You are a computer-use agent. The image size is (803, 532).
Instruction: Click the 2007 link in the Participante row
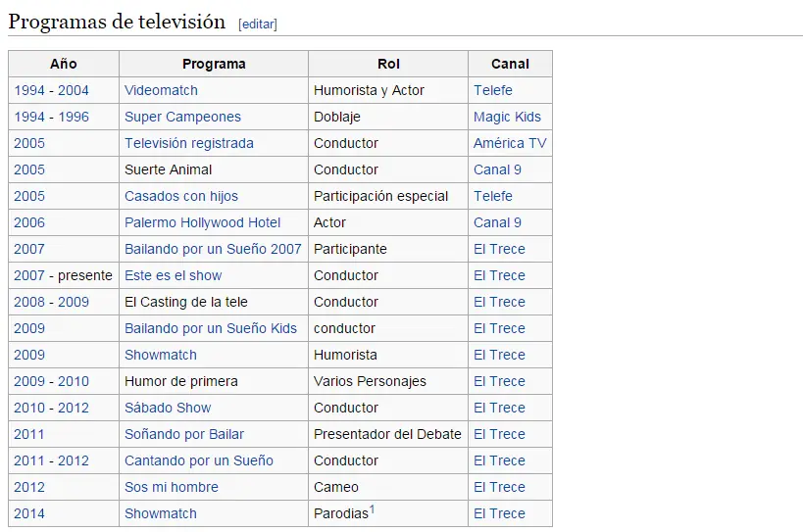[29, 249]
